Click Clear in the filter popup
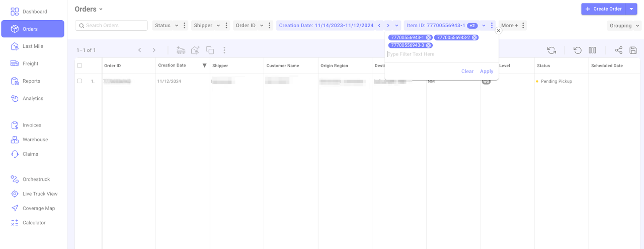Screen dimensions: 644x249 click(467, 72)
